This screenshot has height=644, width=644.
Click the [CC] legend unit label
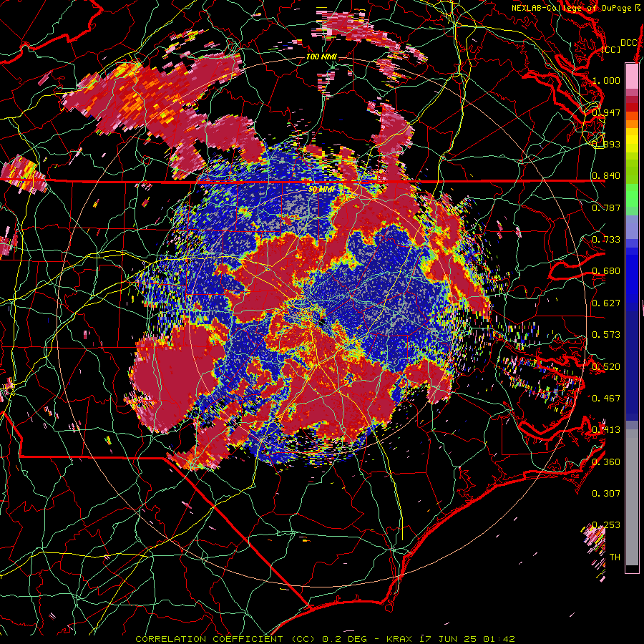click(x=610, y=49)
